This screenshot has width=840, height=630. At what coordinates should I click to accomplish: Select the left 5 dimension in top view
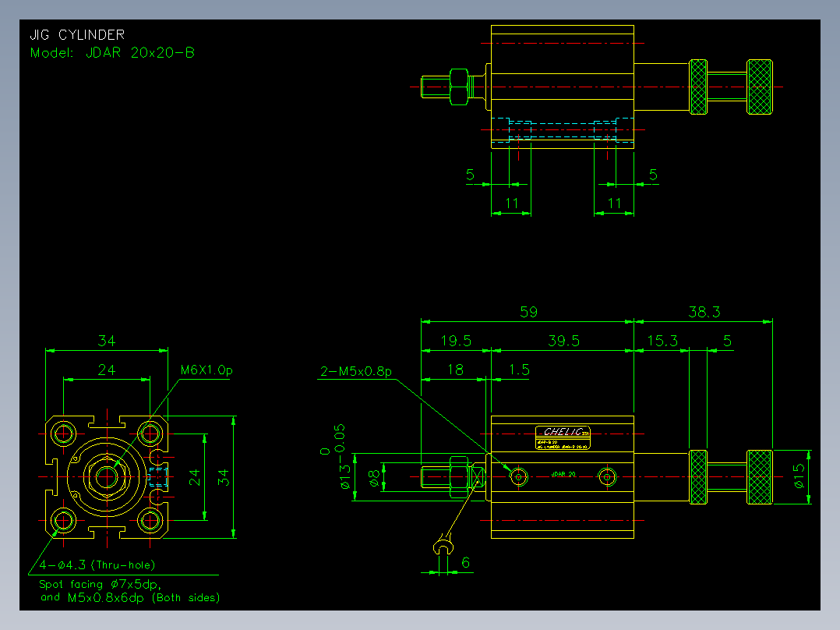click(470, 175)
